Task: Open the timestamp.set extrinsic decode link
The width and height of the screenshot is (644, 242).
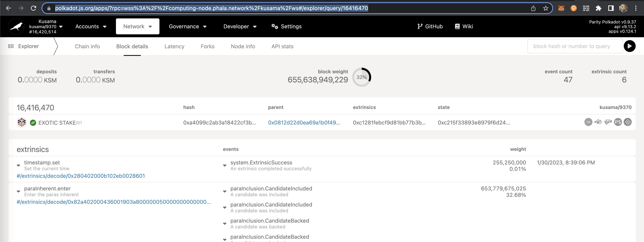Action: (x=80, y=176)
